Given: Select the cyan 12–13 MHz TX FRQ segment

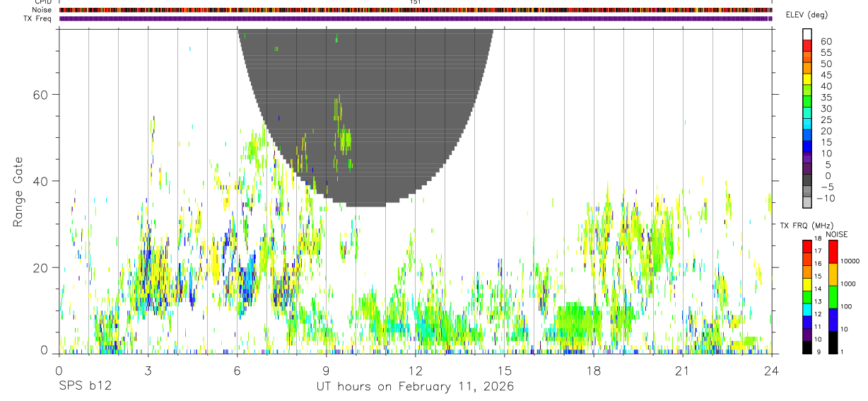Looking at the screenshot, I should coord(807,310).
